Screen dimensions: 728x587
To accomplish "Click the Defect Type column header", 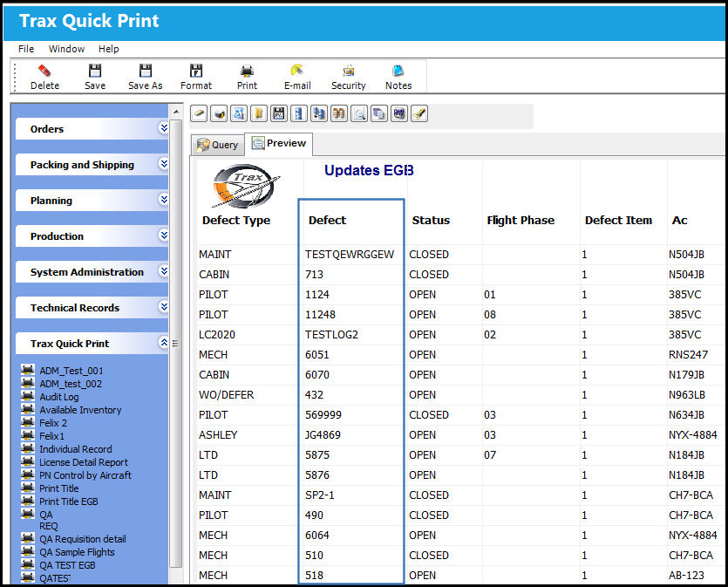I will (236, 220).
